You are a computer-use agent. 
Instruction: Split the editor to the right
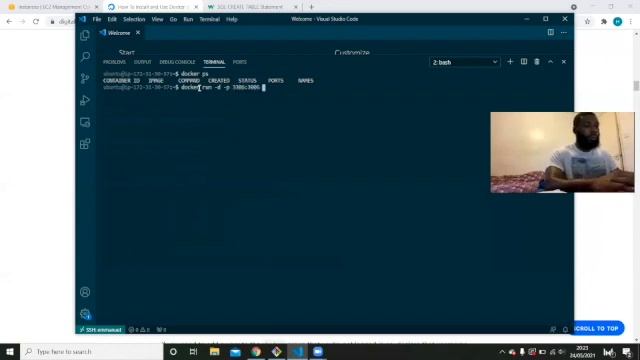tap(551, 32)
